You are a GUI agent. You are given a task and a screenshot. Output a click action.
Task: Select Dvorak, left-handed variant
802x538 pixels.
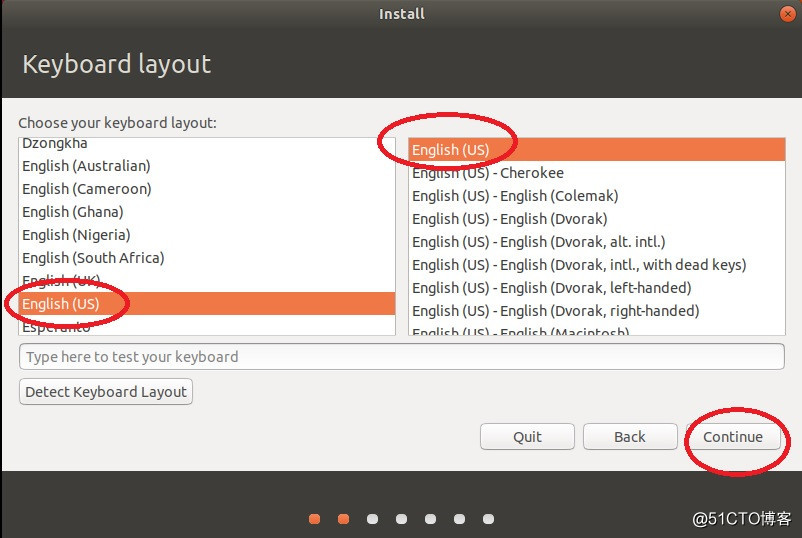tap(596, 288)
